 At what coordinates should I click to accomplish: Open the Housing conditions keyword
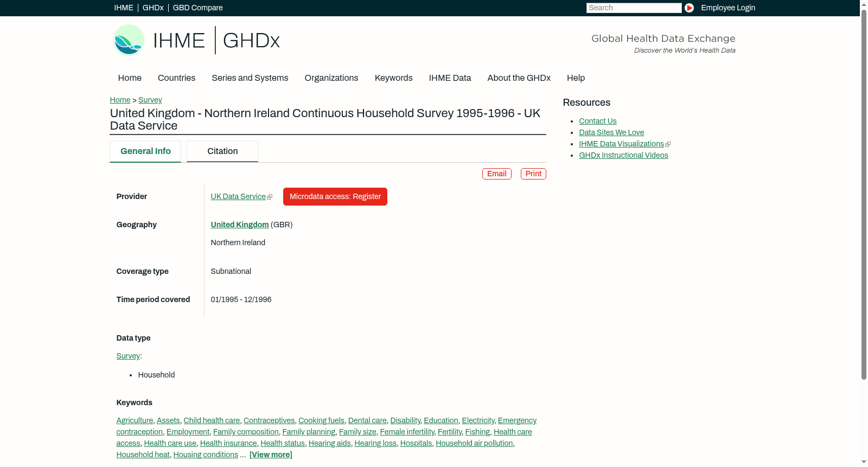[x=206, y=455]
